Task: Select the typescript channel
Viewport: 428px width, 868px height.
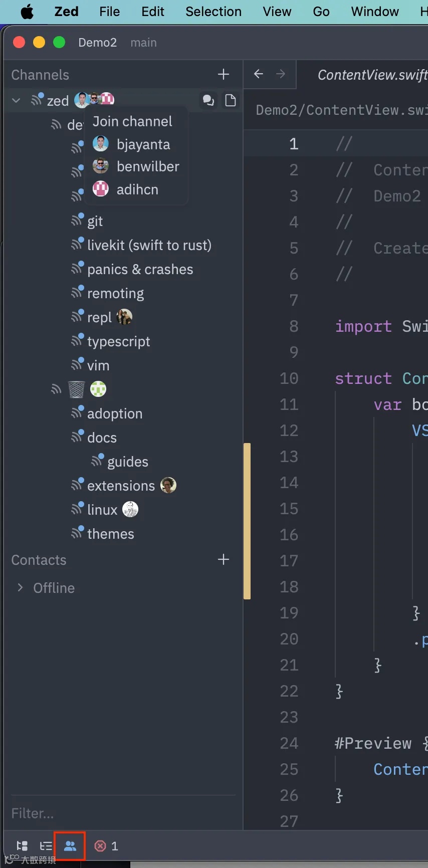Action: coord(118,341)
